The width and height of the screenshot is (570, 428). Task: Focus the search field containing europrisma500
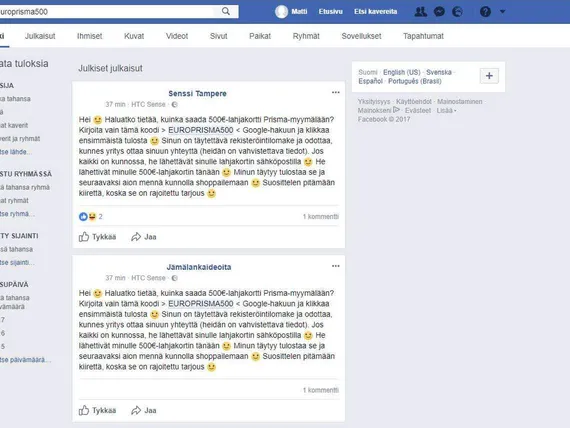[107, 11]
